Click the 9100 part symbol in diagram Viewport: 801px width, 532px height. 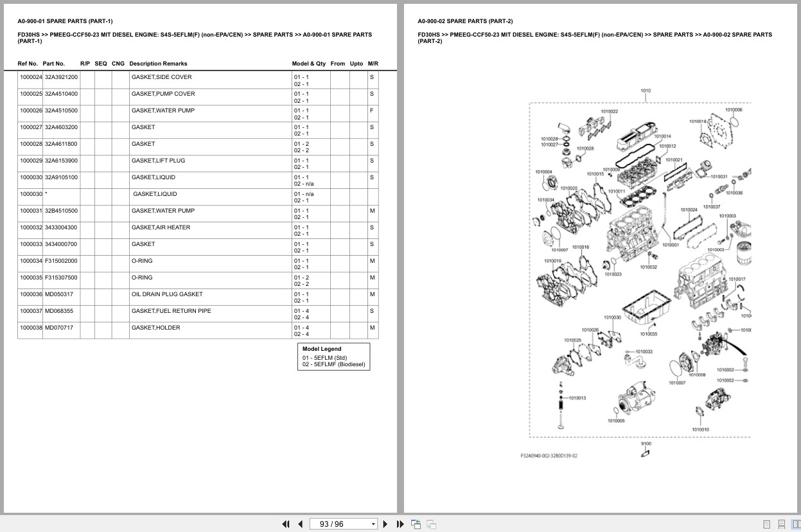pos(646,454)
